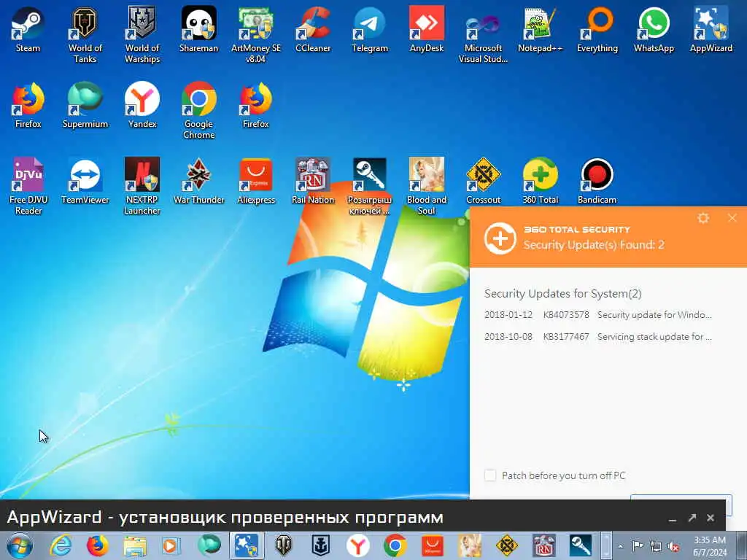
Task: Open the network tray icon
Action: (656, 546)
